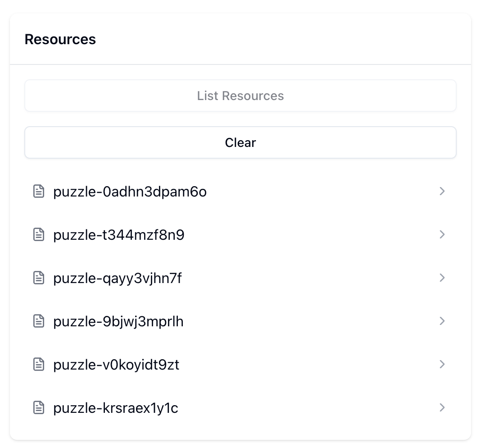Click the file icon beside puzzle-9bjwj3mprlh

[x=39, y=321]
